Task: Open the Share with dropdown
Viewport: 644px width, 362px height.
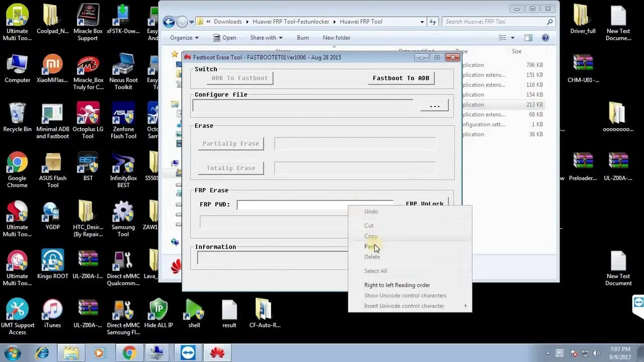Action: [x=266, y=38]
